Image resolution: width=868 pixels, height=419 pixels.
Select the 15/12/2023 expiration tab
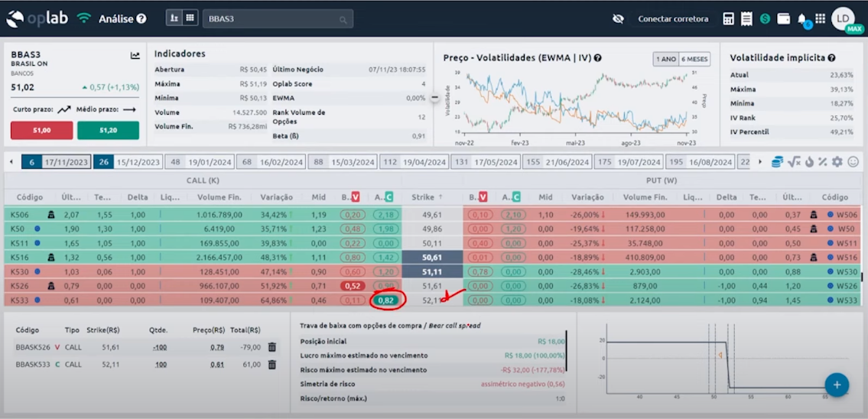point(129,162)
